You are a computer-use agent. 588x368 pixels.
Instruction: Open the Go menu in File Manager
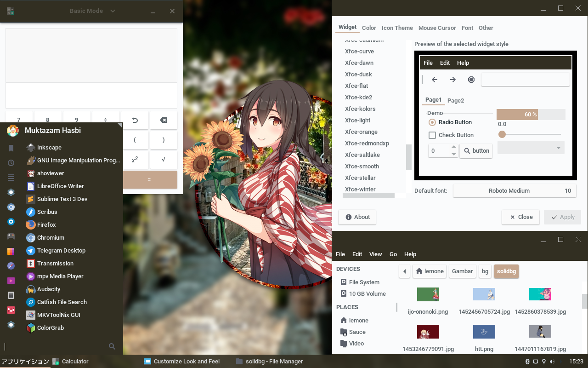pyautogui.click(x=393, y=254)
